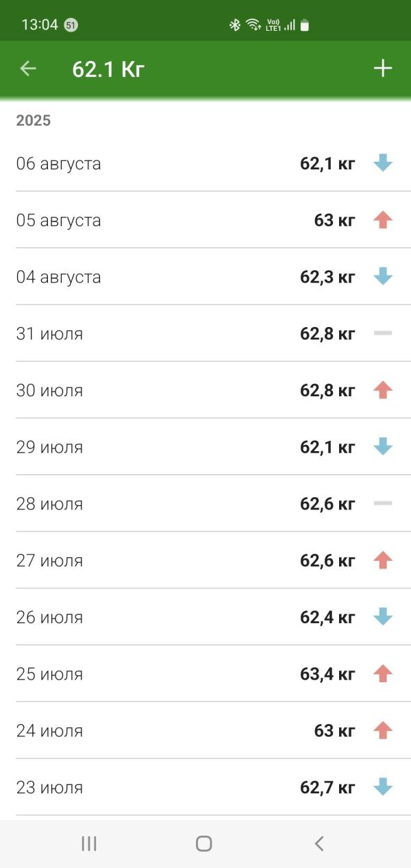411x868 pixels.
Task: Add new weight entry with plus icon
Action: (x=382, y=69)
